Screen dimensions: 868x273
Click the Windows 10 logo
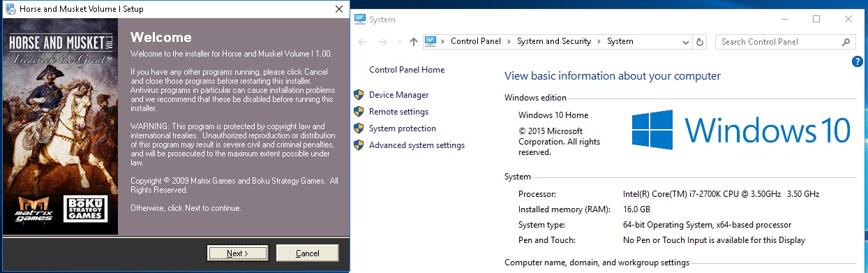[741, 130]
